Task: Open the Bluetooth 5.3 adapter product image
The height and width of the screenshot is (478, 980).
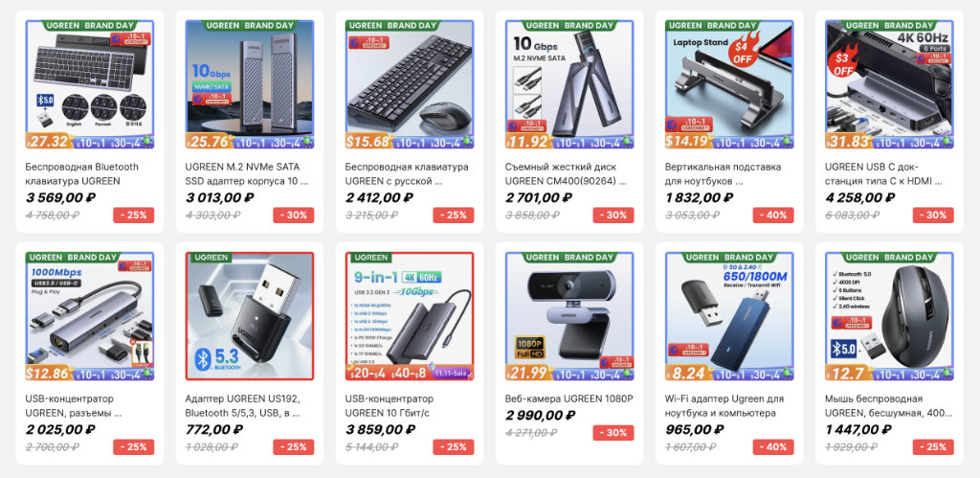Action: pos(250,316)
